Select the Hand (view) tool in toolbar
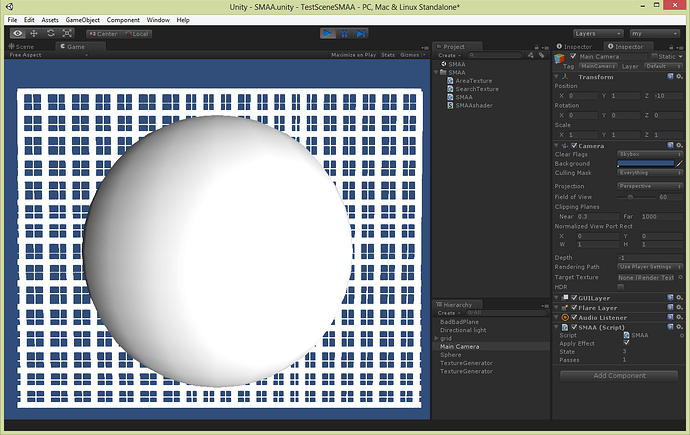The image size is (690, 435). coord(18,33)
